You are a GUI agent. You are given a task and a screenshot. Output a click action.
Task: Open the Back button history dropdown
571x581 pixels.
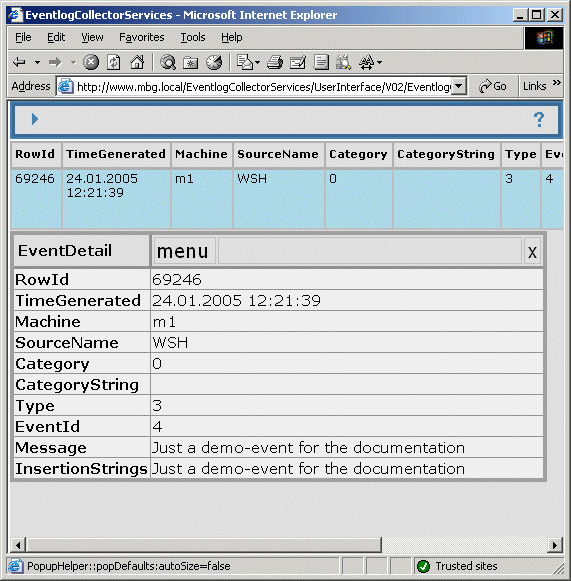click(x=37, y=62)
